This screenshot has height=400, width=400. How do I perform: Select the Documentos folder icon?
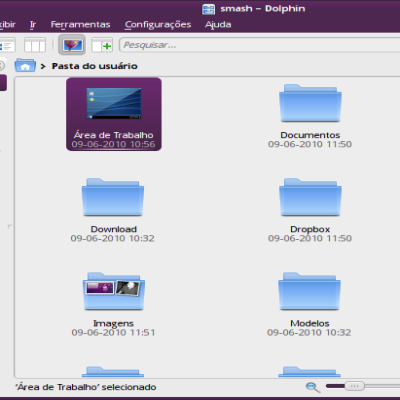coord(310,103)
